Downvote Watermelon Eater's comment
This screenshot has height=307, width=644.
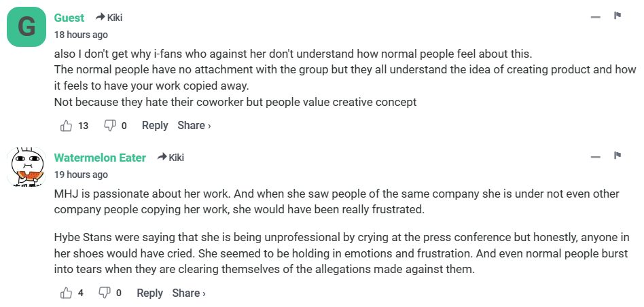tap(105, 293)
